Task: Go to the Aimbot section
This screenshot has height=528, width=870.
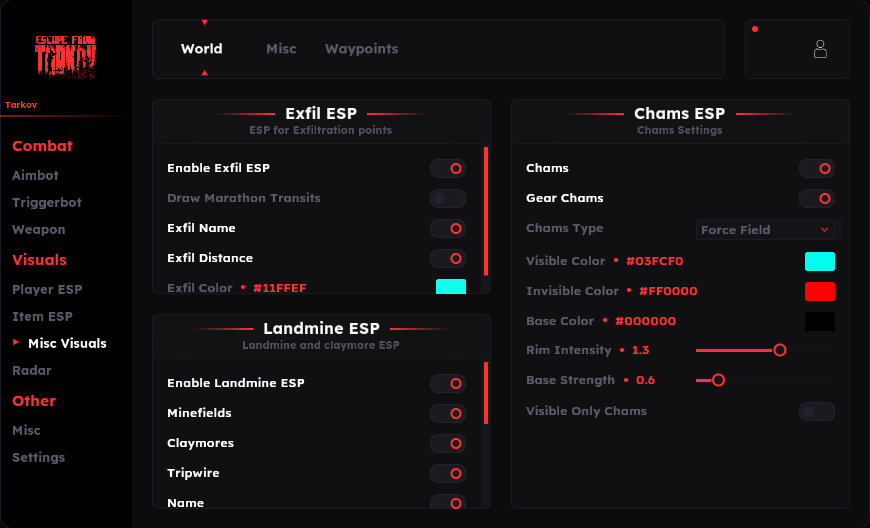Action: click(36, 175)
